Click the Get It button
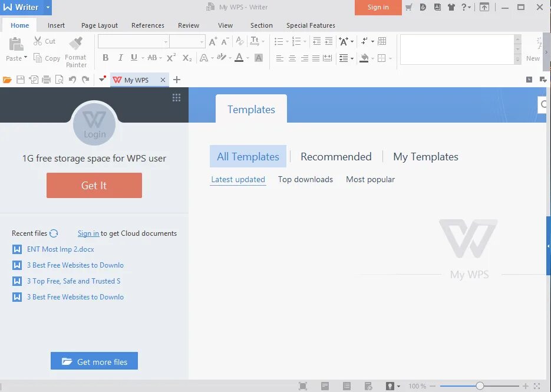This screenshot has height=392, width=551. (x=94, y=185)
